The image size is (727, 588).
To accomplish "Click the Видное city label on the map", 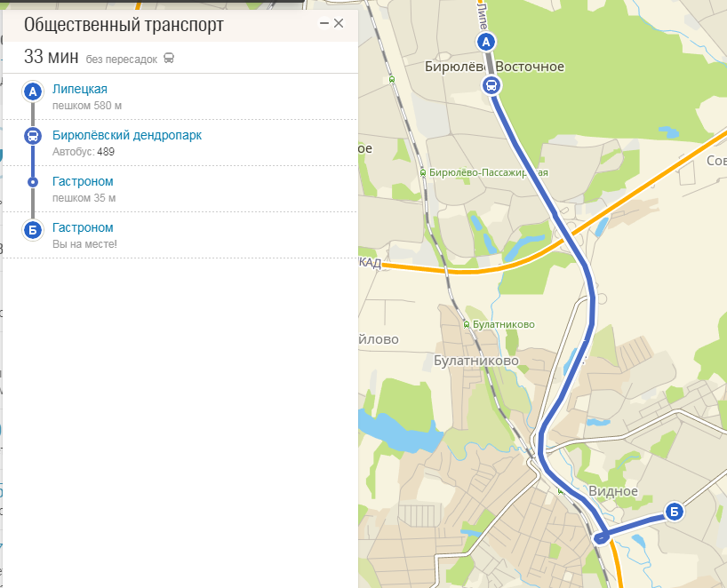I will point(613,491).
